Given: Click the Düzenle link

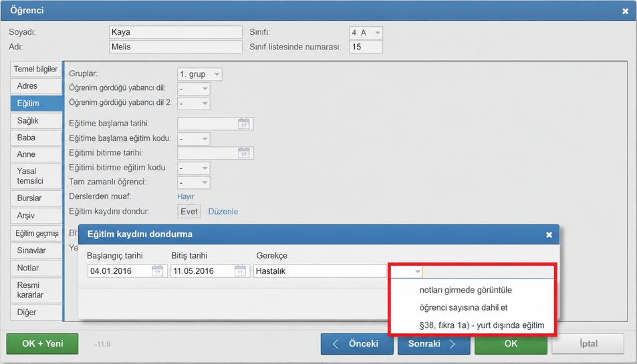Looking at the screenshot, I should (x=223, y=212).
